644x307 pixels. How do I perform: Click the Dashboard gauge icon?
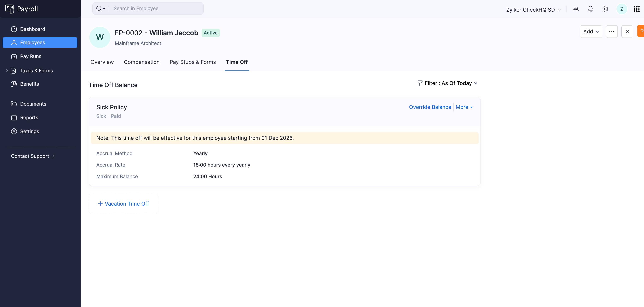tap(14, 29)
